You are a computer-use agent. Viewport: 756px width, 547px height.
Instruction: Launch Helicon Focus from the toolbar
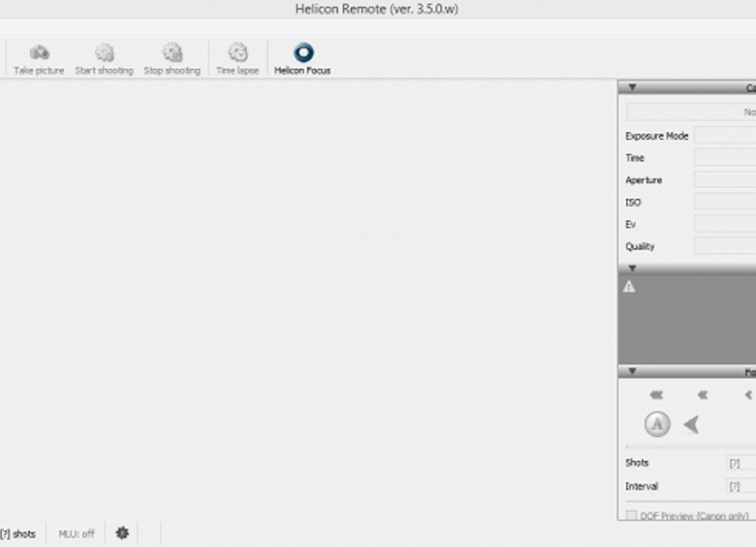coord(302,59)
